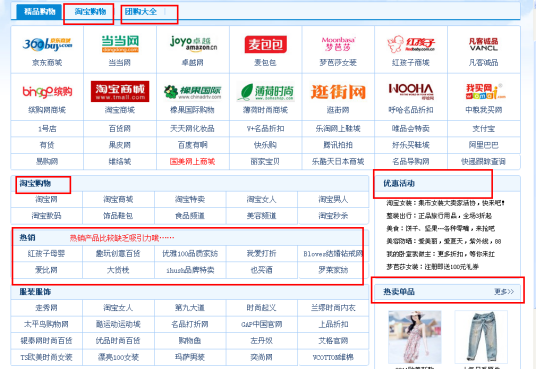Click the 时尚起义 link
The image size is (536, 369).
262,307
